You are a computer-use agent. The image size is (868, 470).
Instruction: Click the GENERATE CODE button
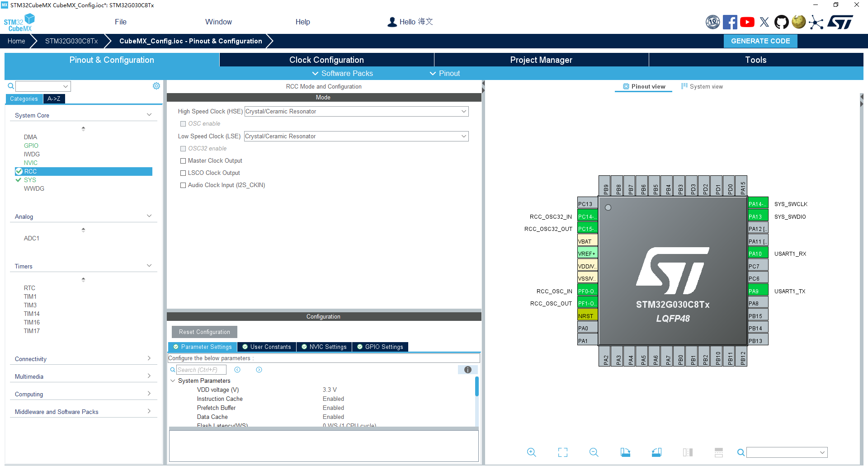click(760, 41)
